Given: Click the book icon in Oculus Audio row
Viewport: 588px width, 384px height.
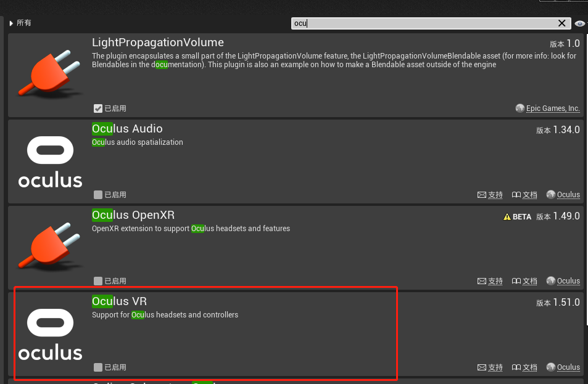Looking at the screenshot, I should [516, 195].
